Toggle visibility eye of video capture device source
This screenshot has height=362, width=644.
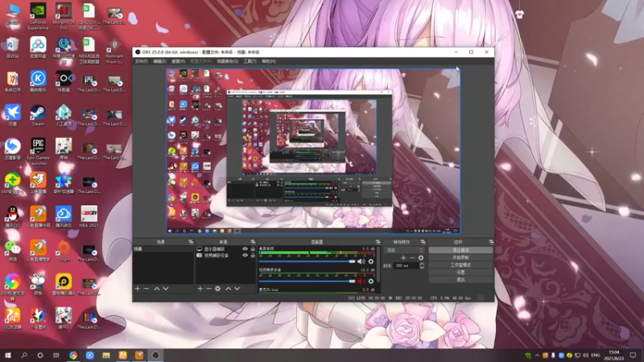click(246, 255)
